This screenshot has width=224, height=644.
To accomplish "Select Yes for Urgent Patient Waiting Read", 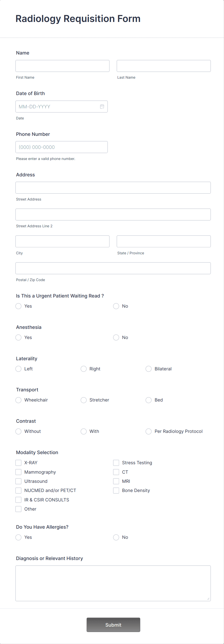I will 18,306.
